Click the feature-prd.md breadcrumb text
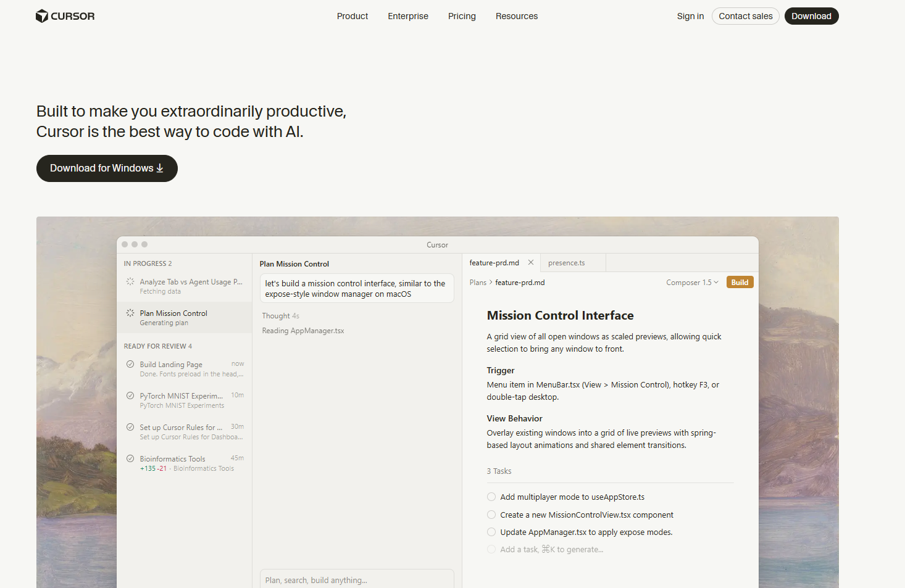 (x=520, y=283)
